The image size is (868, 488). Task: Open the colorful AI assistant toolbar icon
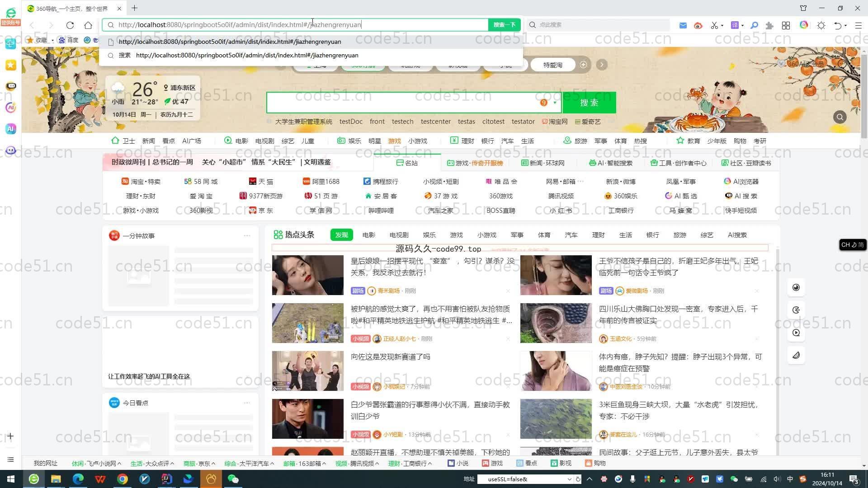[x=804, y=25]
